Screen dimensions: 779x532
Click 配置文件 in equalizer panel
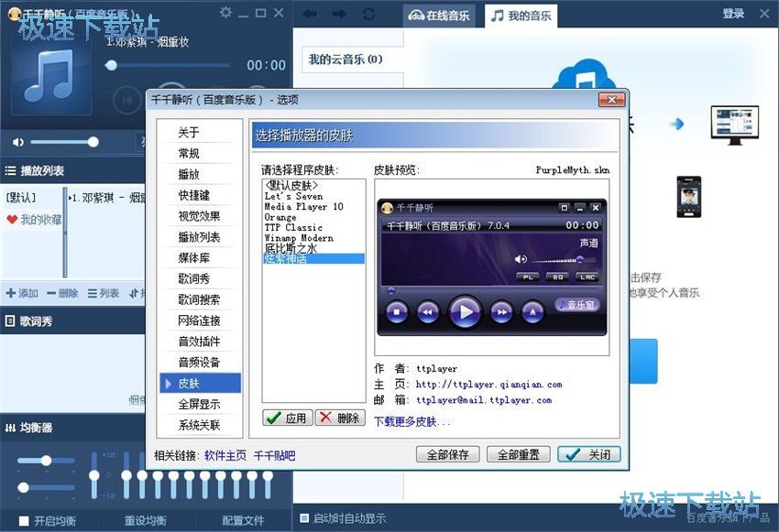click(243, 521)
